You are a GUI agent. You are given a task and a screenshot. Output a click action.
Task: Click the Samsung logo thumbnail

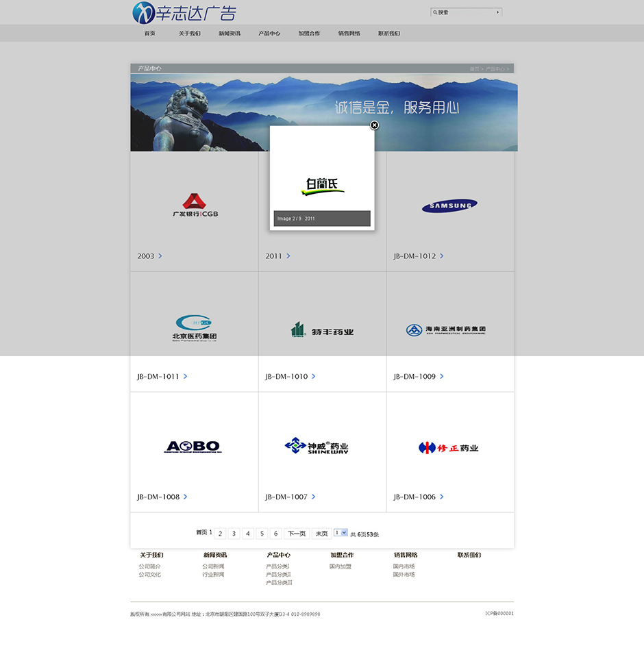pyautogui.click(x=449, y=205)
